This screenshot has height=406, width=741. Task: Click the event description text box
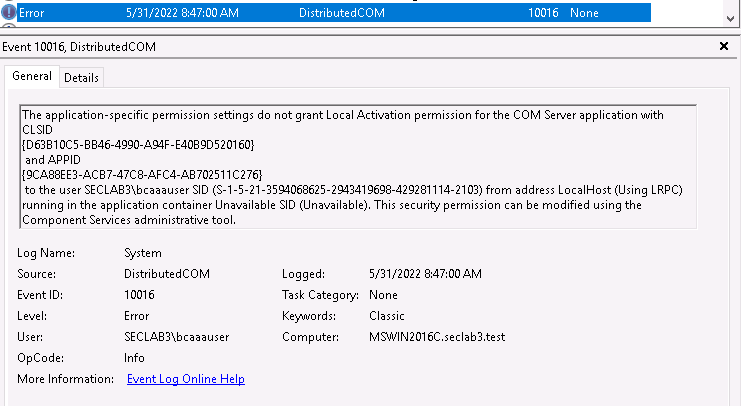point(358,167)
